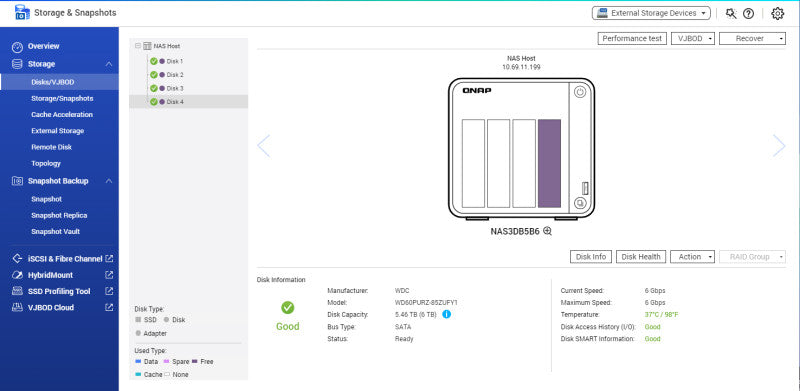Open Cache Acceleration page
This screenshot has height=391, width=800.
tap(62, 115)
